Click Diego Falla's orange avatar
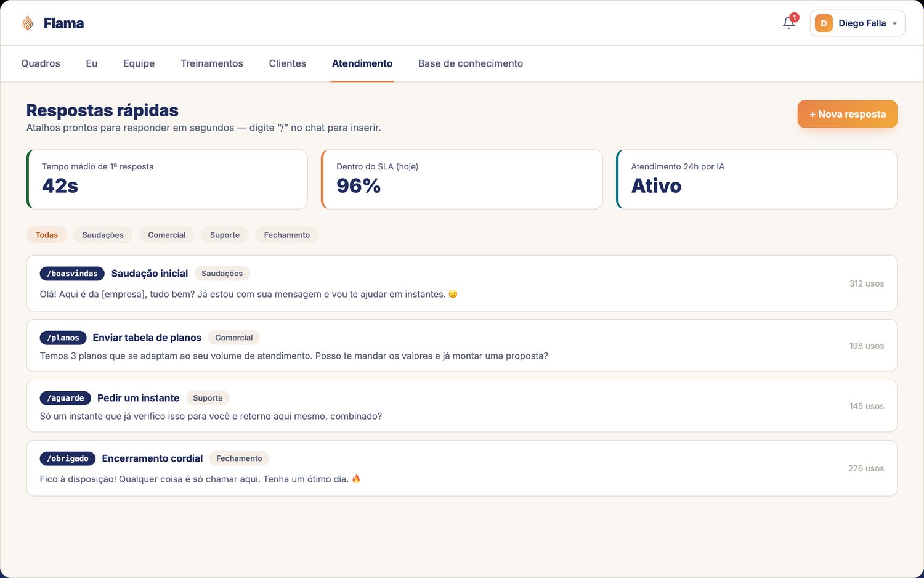Viewport: 924px width, 578px height. click(824, 23)
